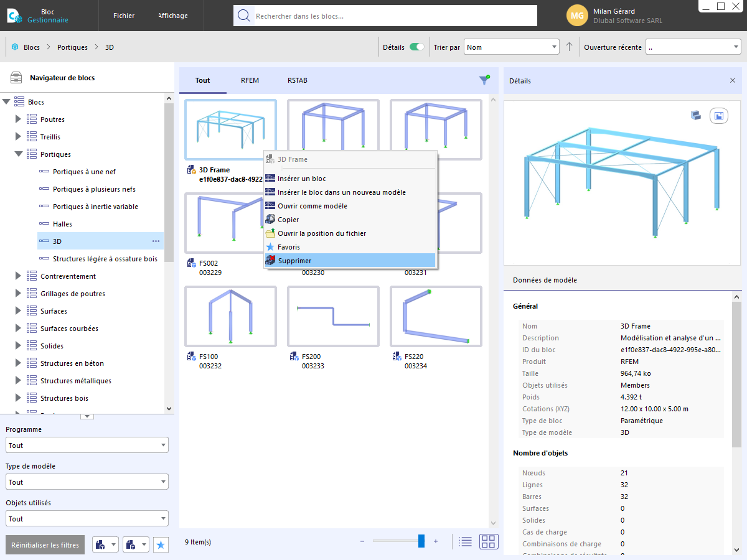Screen dimensions: 747x560
Task: Click the zoom-in plus icon for thumbnails
Action: (x=436, y=541)
